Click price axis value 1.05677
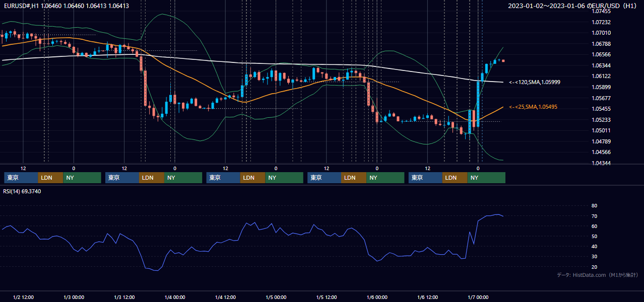The width and height of the screenshot is (644, 302). point(601,98)
